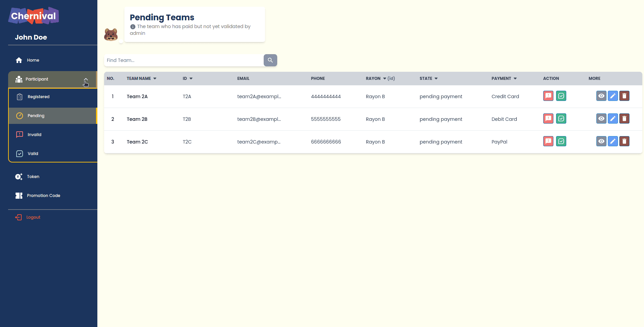The width and height of the screenshot is (644, 327).
Task: Click the EMAIL column header
Action: tap(243, 79)
